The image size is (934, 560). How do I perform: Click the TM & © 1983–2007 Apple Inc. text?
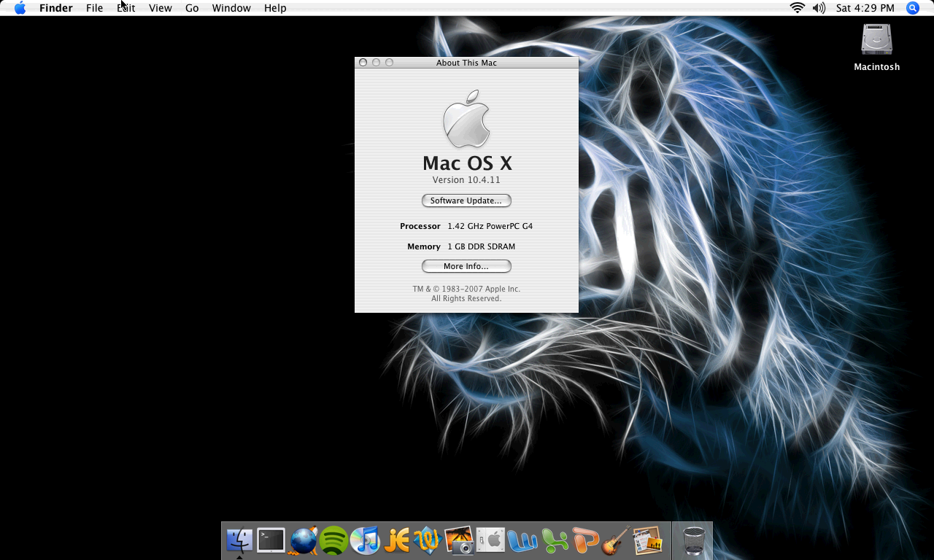466,289
